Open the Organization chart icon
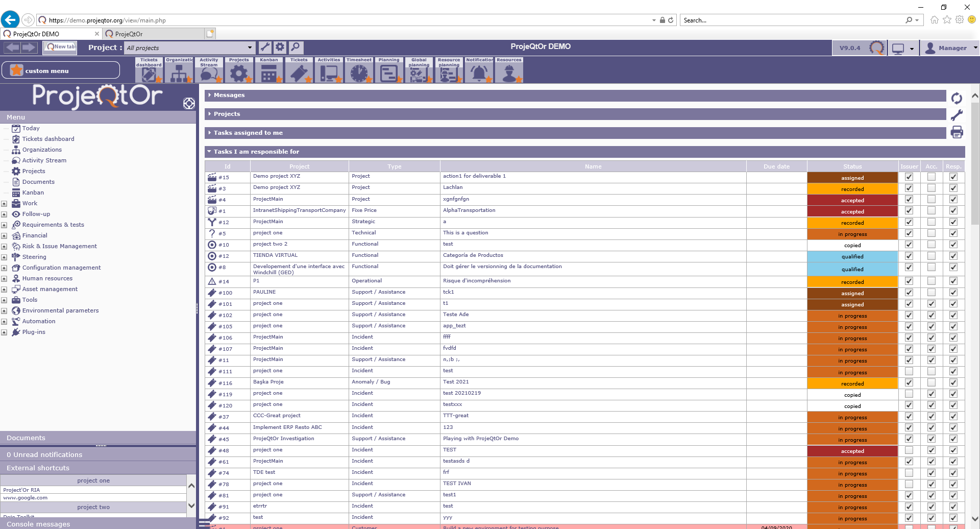 (x=179, y=73)
